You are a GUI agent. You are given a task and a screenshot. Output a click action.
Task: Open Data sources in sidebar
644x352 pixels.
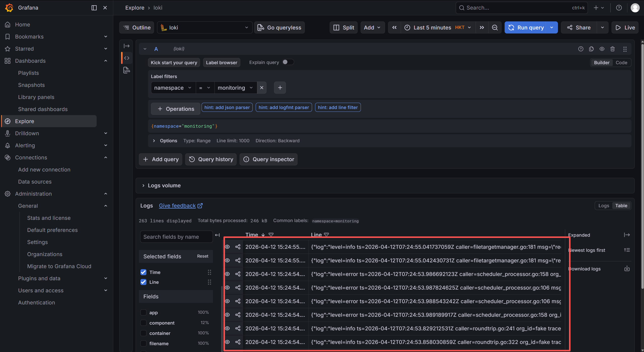tap(35, 182)
